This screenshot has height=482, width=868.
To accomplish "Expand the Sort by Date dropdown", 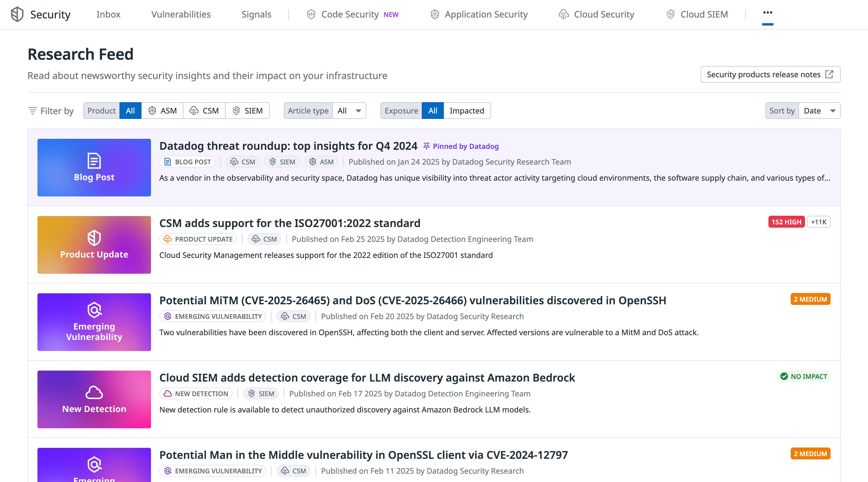I will [819, 111].
